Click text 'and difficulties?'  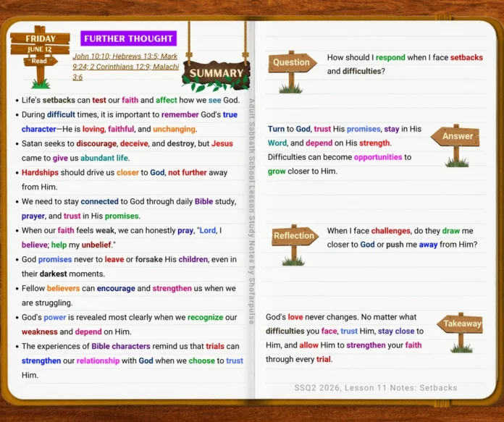coord(356,71)
